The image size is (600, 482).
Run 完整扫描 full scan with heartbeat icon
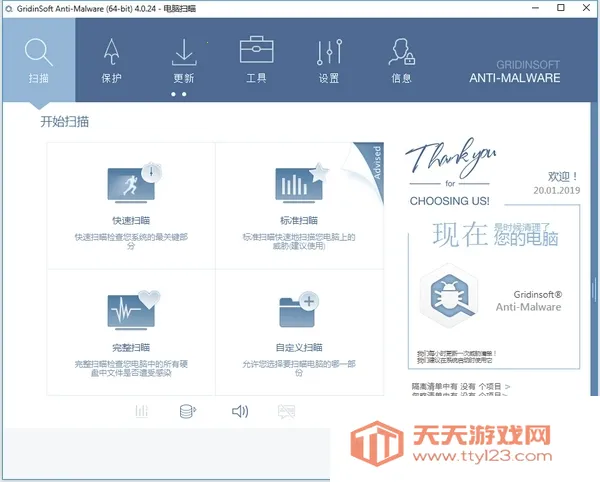point(131,322)
